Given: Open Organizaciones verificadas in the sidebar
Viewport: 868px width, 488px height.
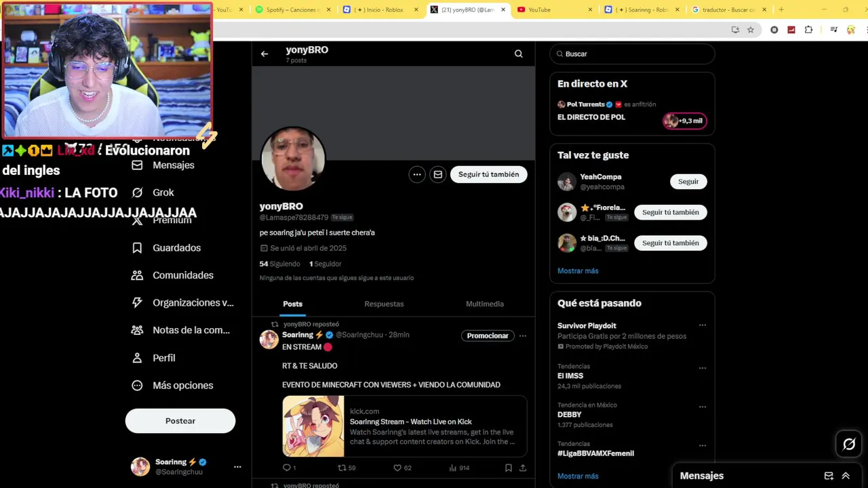Looking at the screenshot, I should (182, 302).
